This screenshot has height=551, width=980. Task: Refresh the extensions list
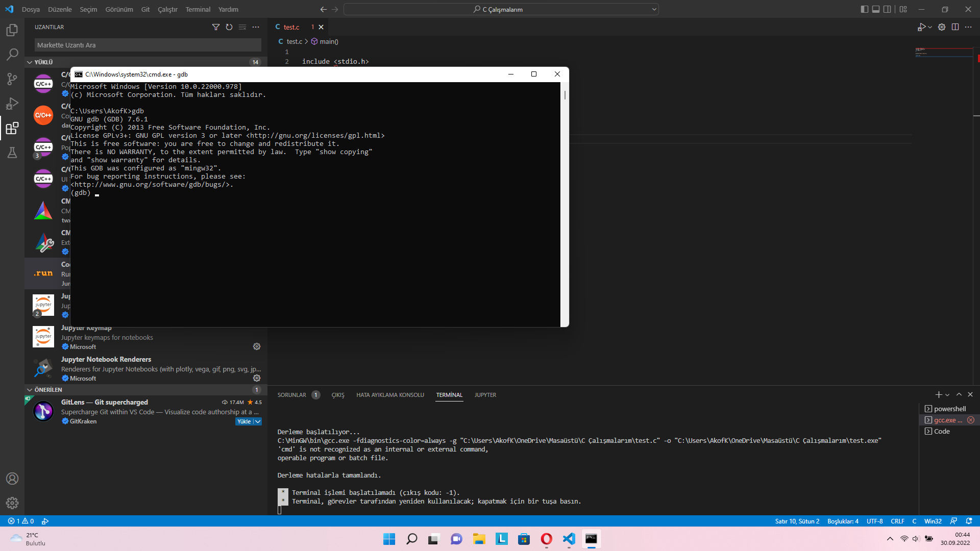(229, 27)
